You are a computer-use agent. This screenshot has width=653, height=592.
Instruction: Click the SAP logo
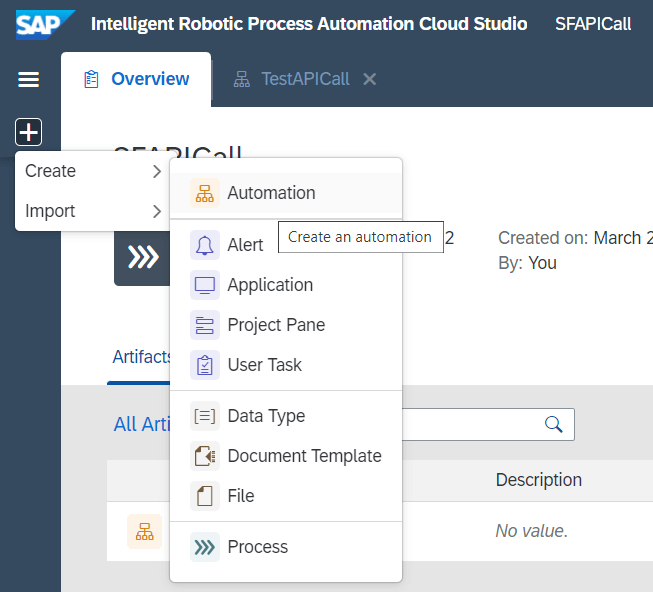(x=45, y=25)
